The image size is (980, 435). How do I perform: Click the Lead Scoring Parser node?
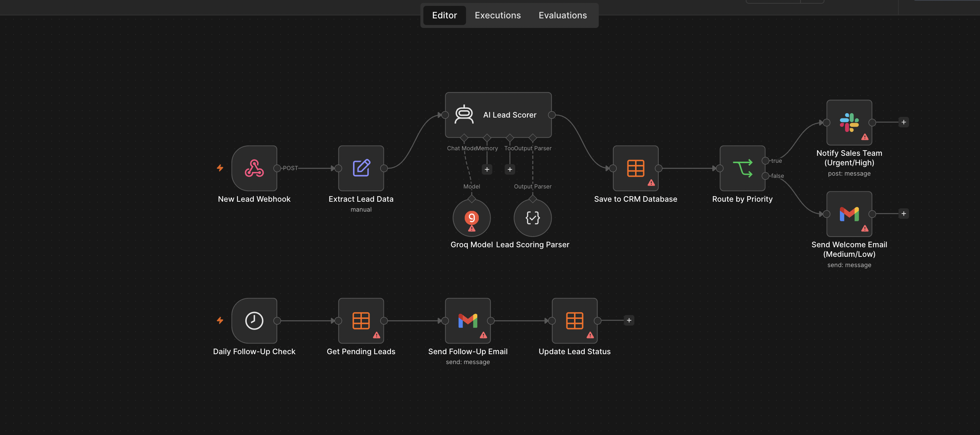pyautogui.click(x=532, y=217)
